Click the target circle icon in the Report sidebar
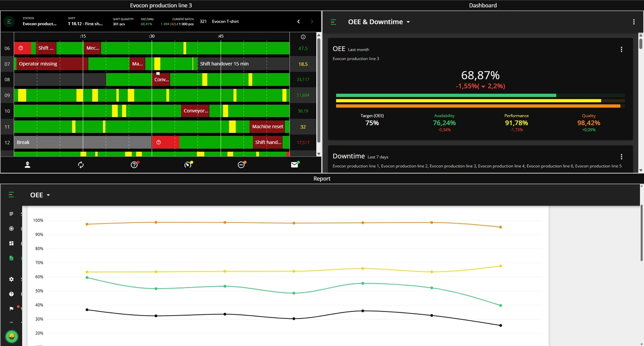Image resolution: width=644 pixels, height=346 pixels. [11, 229]
